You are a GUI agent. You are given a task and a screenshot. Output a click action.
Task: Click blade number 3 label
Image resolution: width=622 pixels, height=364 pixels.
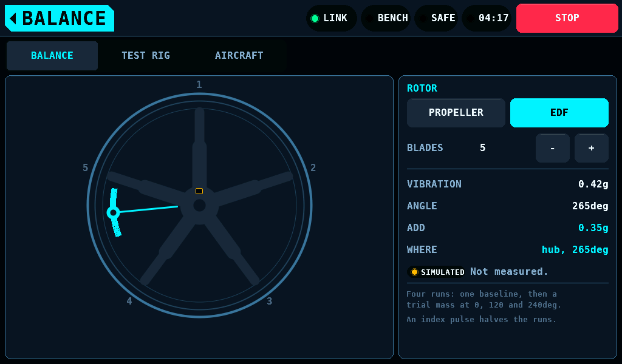pos(270,301)
